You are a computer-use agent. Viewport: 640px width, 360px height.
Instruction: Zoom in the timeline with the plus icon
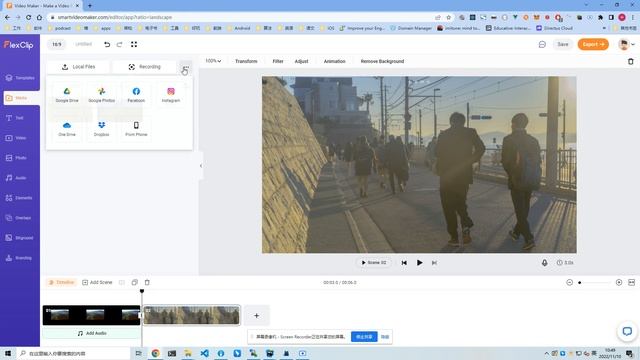point(619,282)
